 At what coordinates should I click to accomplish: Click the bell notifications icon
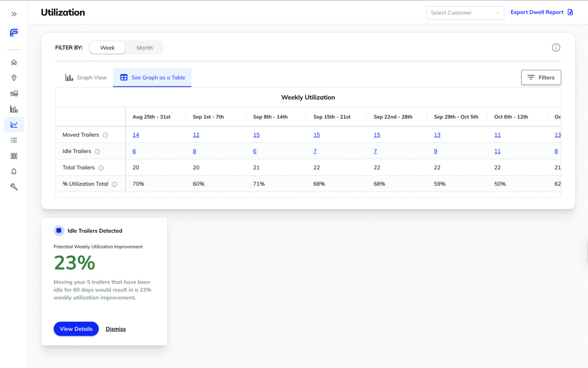[x=14, y=172]
